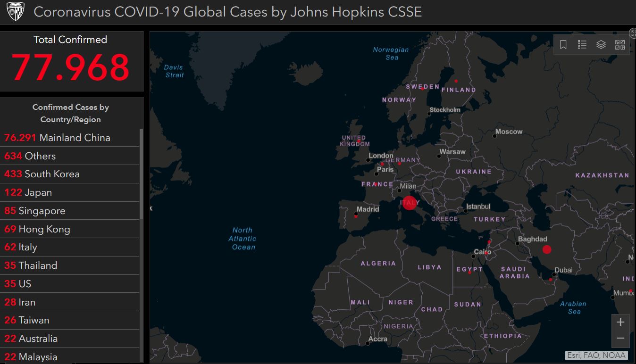Viewport: 636px width, 364px height.
Task: Select the Iran row in the list
Action: (70, 302)
